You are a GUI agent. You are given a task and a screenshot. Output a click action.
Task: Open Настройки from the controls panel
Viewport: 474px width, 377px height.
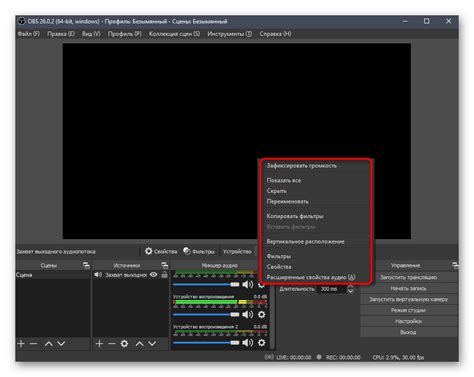(409, 321)
